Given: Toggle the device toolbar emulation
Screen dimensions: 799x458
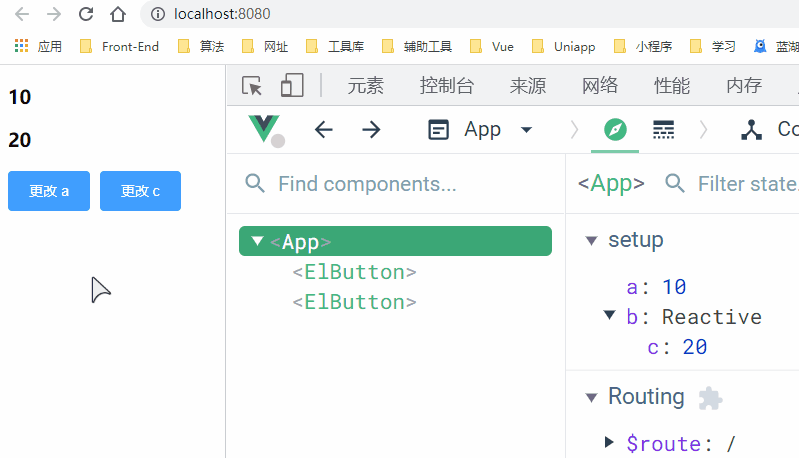Looking at the screenshot, I should (291, 86).
